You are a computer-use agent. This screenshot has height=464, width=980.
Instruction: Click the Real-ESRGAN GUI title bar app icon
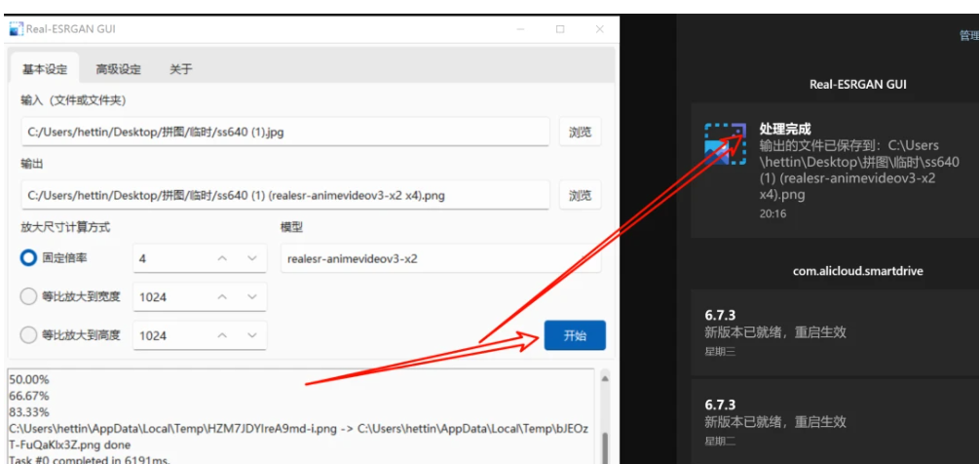click(x=17, y=29)
